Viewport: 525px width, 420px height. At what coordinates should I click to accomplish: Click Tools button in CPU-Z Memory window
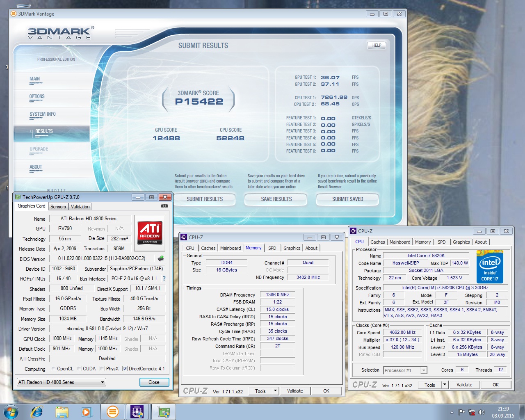click(260, 391)
